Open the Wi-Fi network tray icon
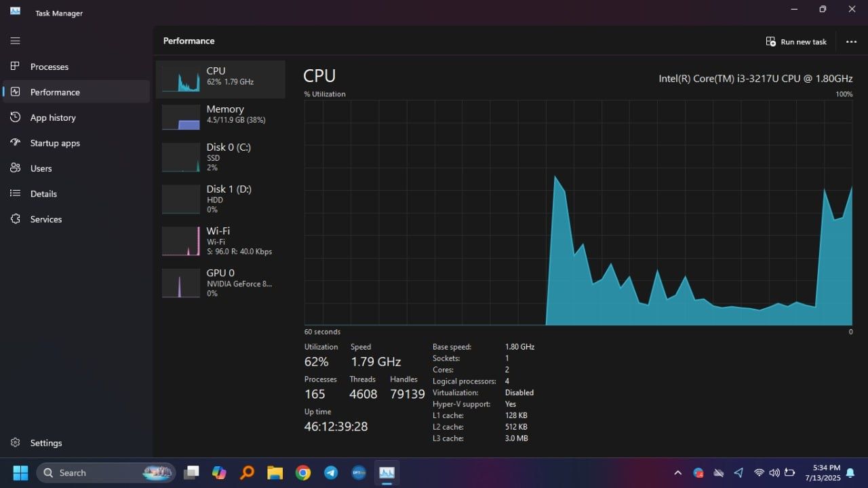 (x=759, y=473)
